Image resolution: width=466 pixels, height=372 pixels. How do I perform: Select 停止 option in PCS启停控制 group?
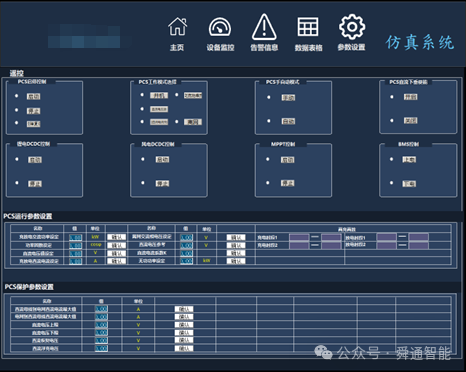click(x=33, y=111)
